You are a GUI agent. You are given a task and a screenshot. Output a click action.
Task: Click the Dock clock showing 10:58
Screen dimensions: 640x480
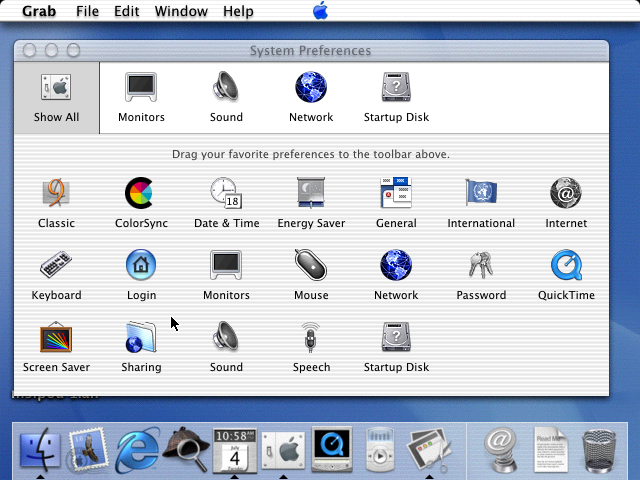click(x=235, y=451)
